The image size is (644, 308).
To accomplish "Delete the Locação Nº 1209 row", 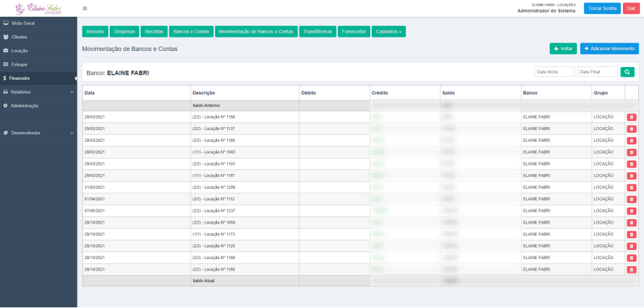I will 631,188.
